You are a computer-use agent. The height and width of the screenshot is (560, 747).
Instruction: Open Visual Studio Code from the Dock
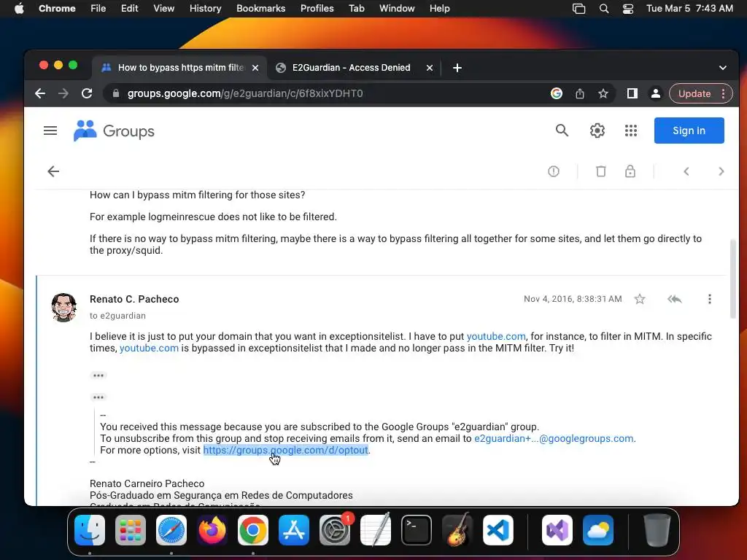498,530
